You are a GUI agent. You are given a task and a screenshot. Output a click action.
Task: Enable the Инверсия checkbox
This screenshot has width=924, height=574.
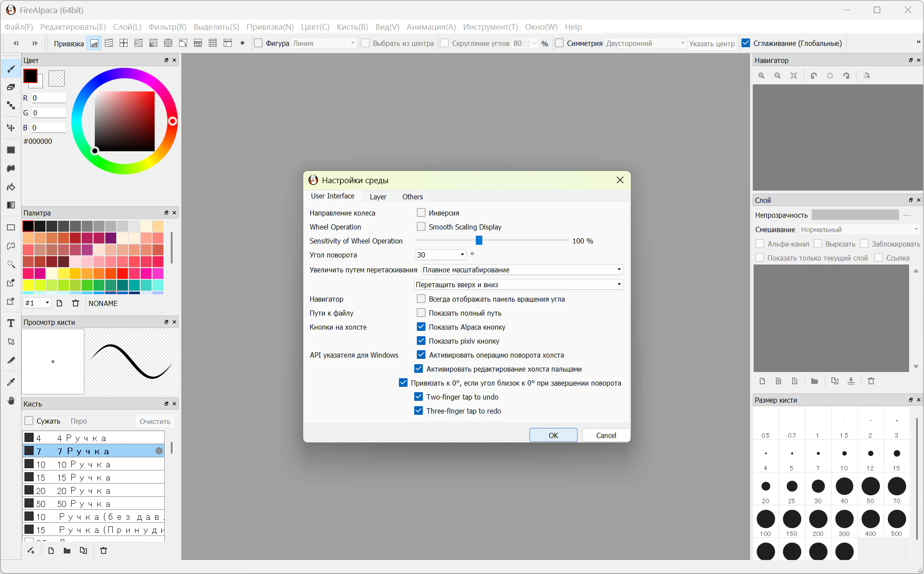pos(421,212)
